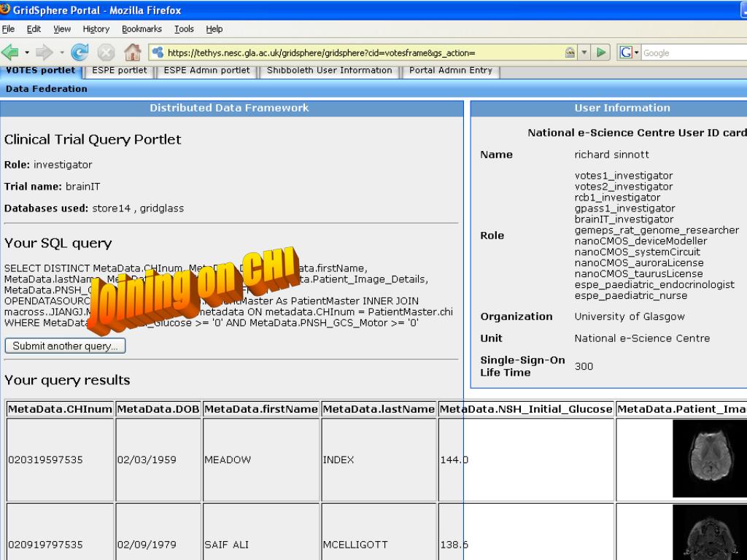
Task: Open the Shibboleth User Information tab
Action: (x=329, y=71)
